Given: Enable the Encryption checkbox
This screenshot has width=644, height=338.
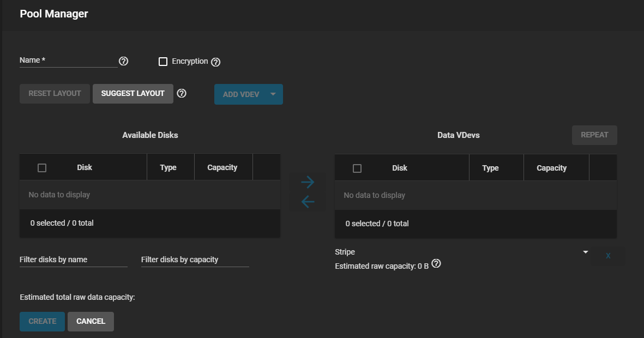Looking at the screenshot, I should click(163, 62).
